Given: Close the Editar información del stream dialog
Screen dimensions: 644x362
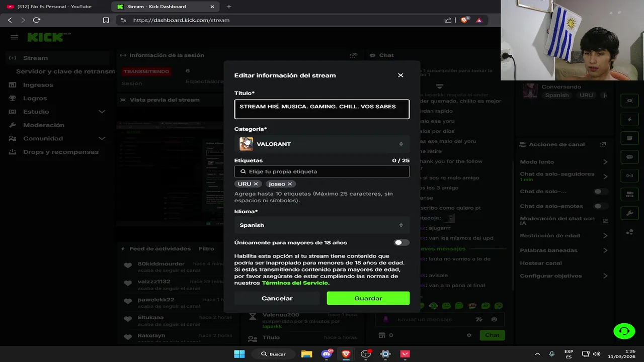Looking at the screenshot, I should tap(400, 75).
